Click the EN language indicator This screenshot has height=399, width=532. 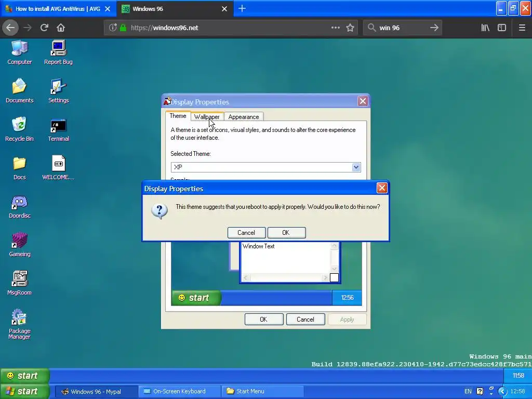[468, 391]
